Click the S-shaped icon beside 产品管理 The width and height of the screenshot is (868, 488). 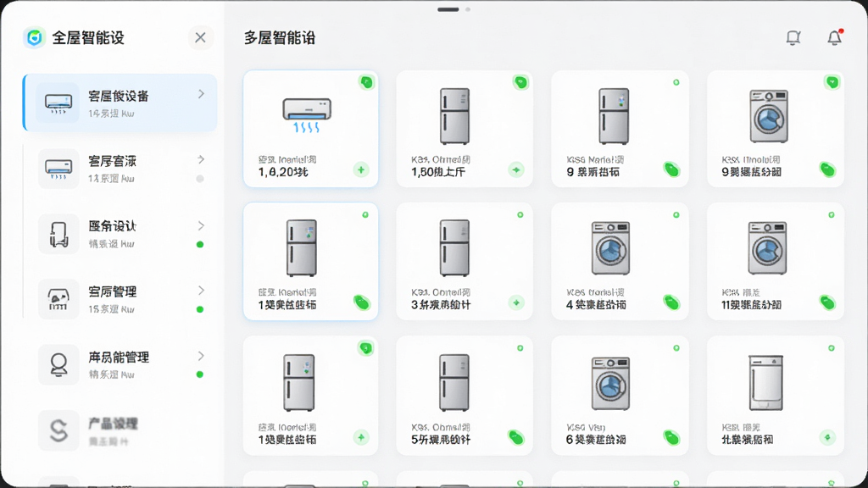pyautogui.click(x=58, y=430)
